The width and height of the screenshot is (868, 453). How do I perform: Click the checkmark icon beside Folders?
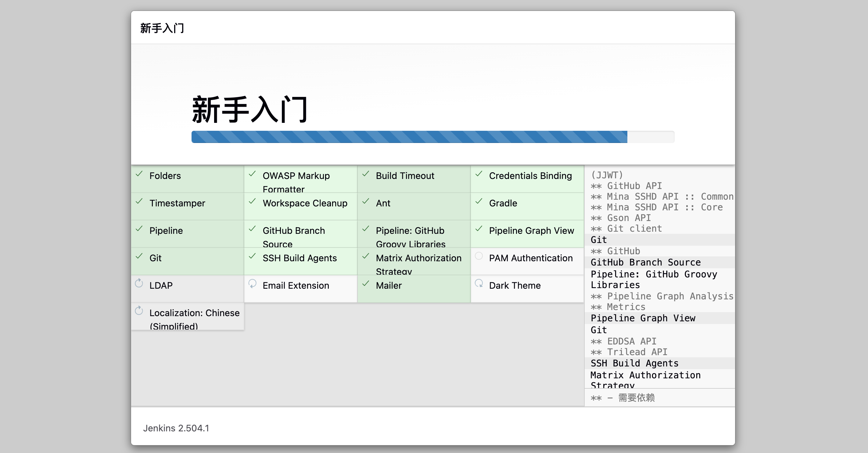click(x=139, y=174)
